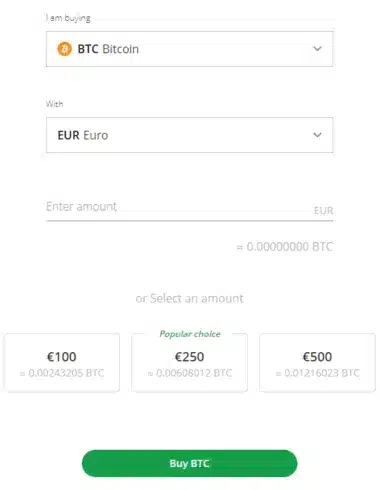
Task: Pick the €500 preset amount
Action: (x=317, y=363)
